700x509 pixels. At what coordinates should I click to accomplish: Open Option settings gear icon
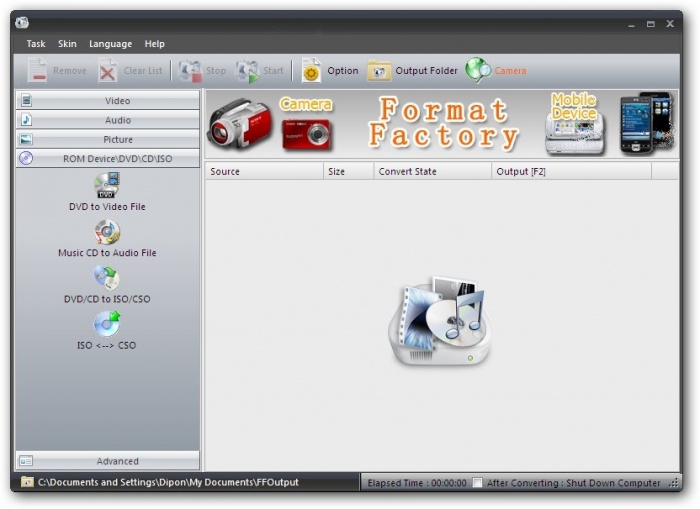(311, 70)
